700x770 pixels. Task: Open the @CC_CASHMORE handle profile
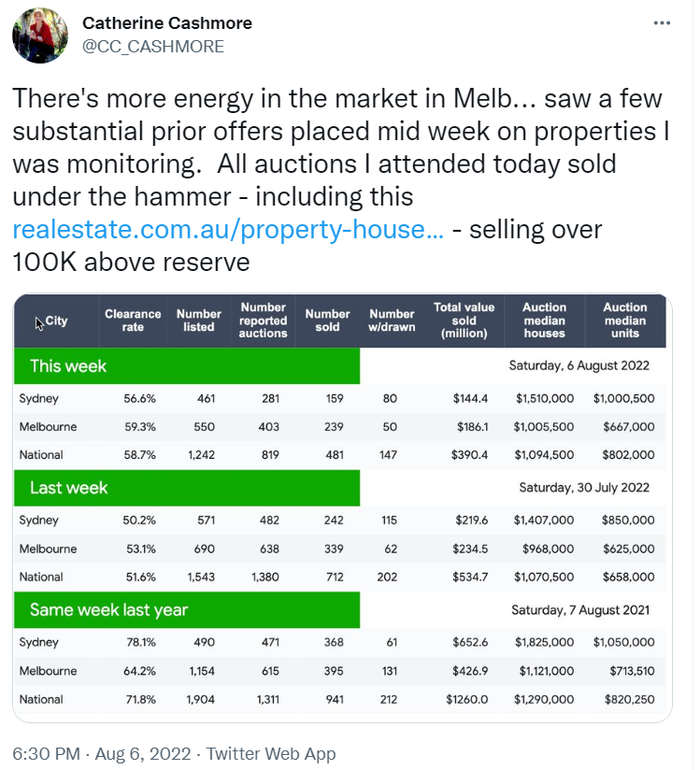point(153,46)
